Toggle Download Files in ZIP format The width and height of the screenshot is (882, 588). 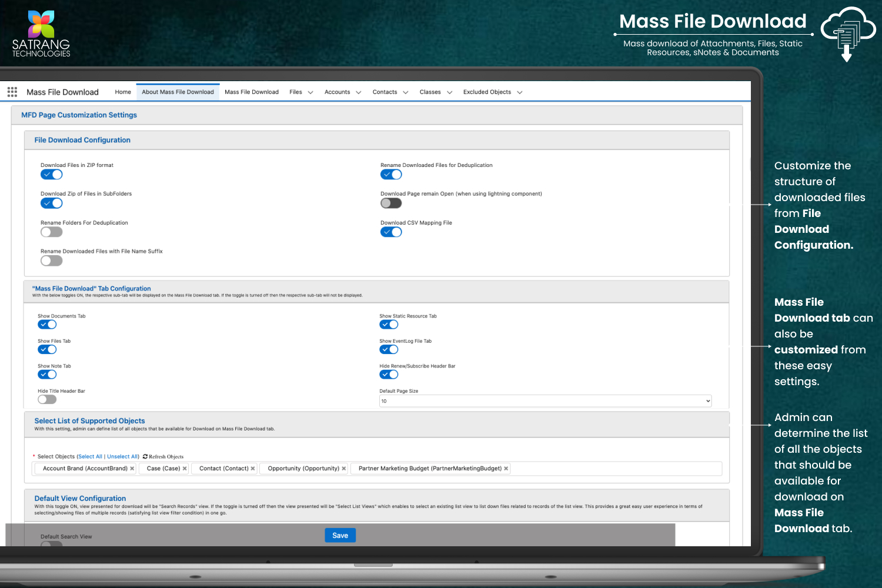(x=52, y=175)
